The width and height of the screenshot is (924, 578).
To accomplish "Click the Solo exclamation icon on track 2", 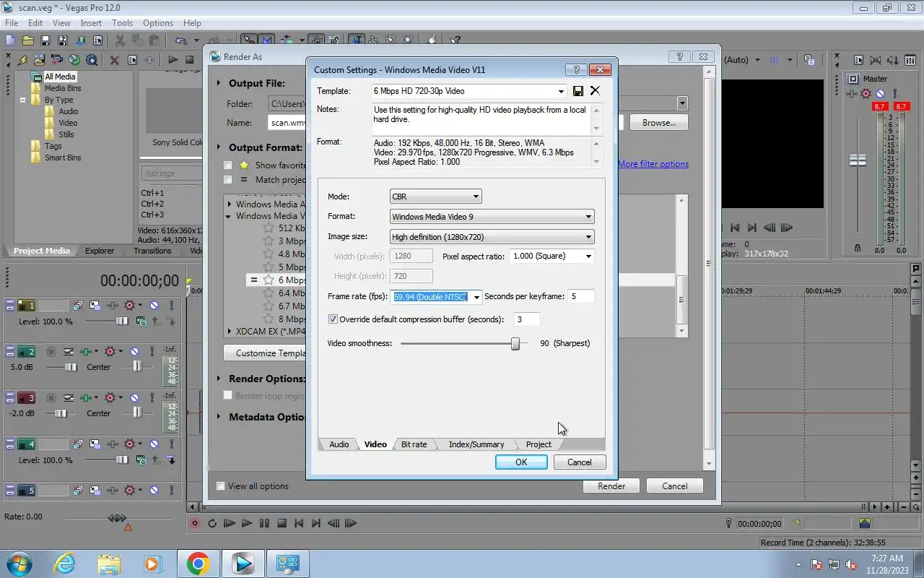I will (152, 352).
